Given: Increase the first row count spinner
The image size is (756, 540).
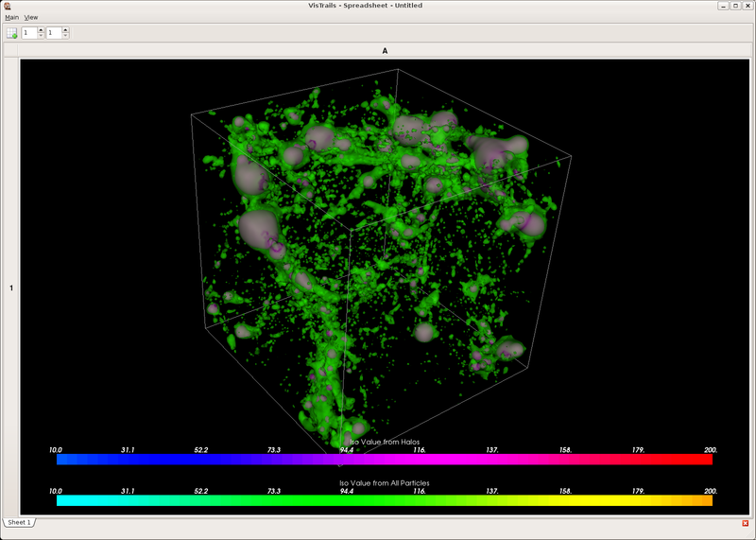Looking at the screenshot, I should [41, 30].
